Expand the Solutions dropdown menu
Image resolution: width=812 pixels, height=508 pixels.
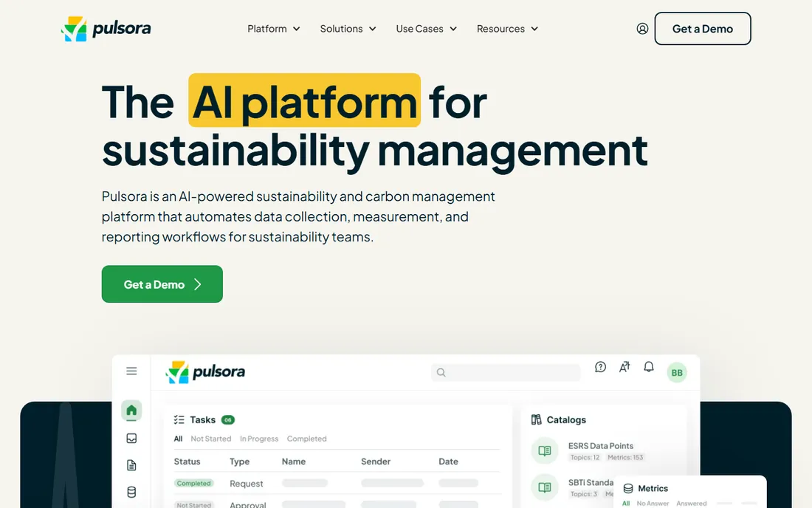[348, 29]
